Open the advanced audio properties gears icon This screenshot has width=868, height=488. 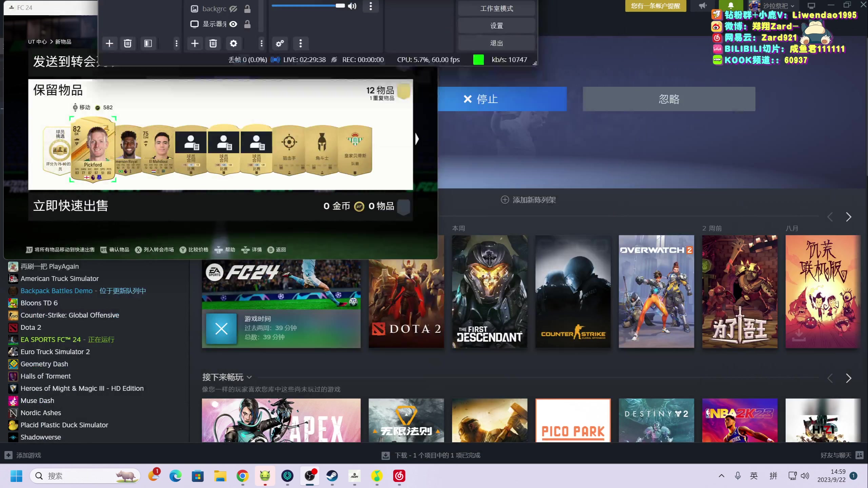tap(280, 43)
